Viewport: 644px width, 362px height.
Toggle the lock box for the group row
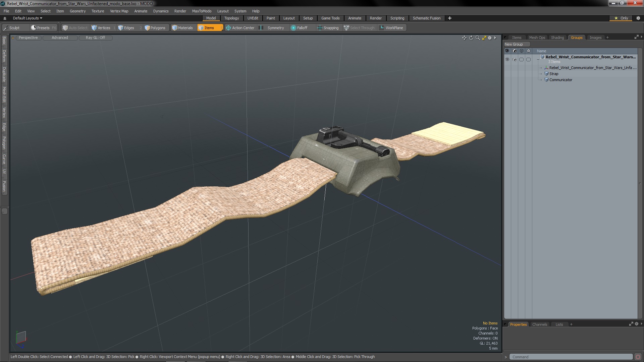point(529,59)
